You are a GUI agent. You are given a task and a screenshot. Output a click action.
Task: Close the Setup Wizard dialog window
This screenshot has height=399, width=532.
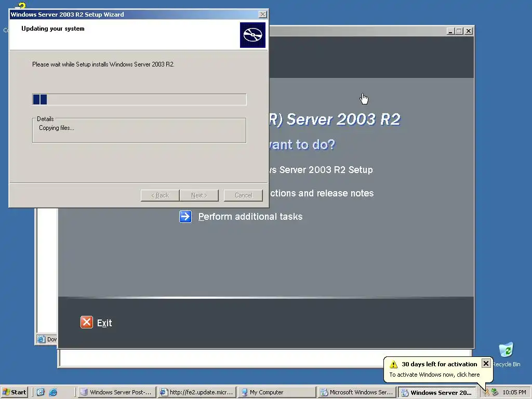tap(262, 14)
